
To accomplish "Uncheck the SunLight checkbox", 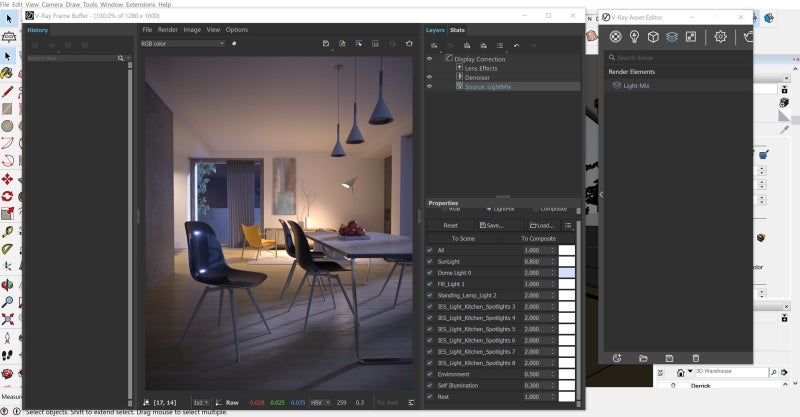I will pyautogui.click(x=430, y=261).
